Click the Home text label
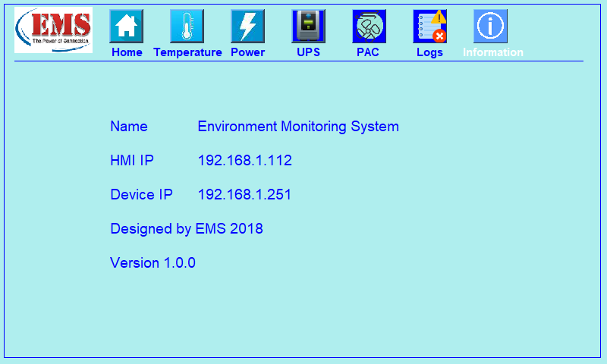Viewport: 607px width, 364px height. (x=127, y=52)
